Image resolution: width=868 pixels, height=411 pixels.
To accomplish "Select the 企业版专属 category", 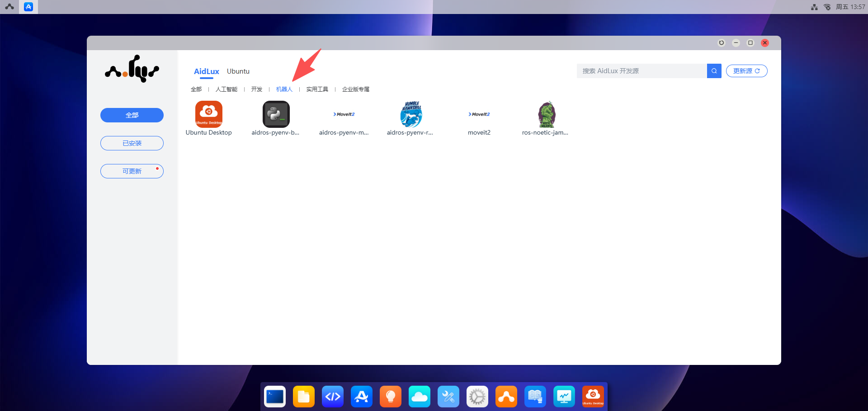I will (x=356, y=89).
